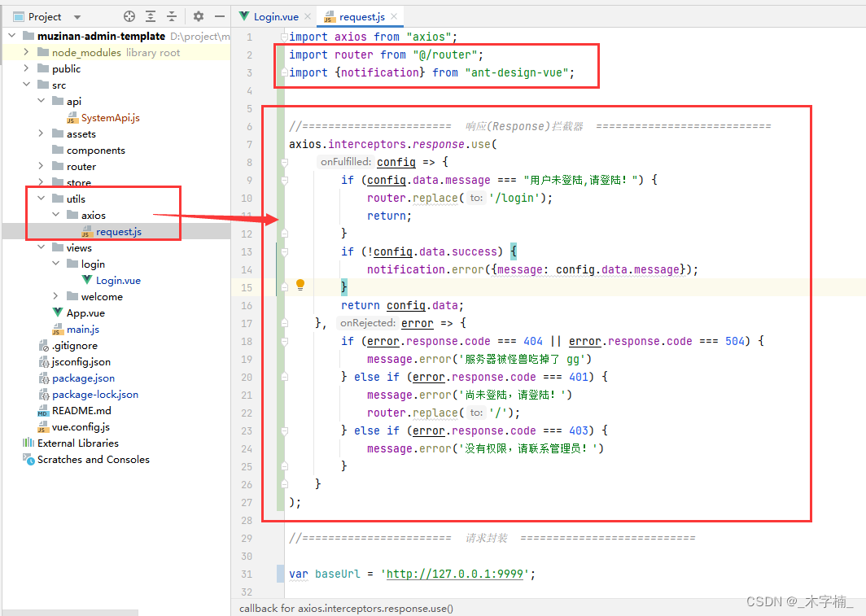Click the yellow lightbulb quick-fix icon

[x=300, y=285]
